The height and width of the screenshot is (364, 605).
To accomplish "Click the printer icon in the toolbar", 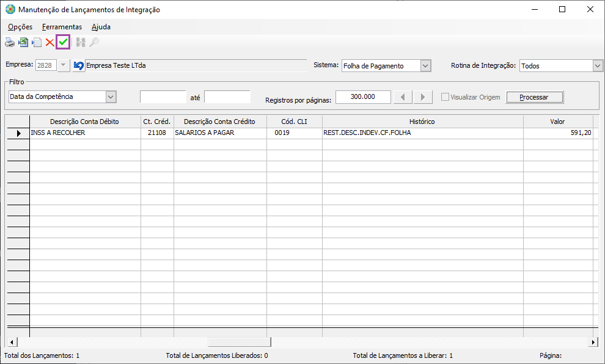I will [x=10, y=42].
